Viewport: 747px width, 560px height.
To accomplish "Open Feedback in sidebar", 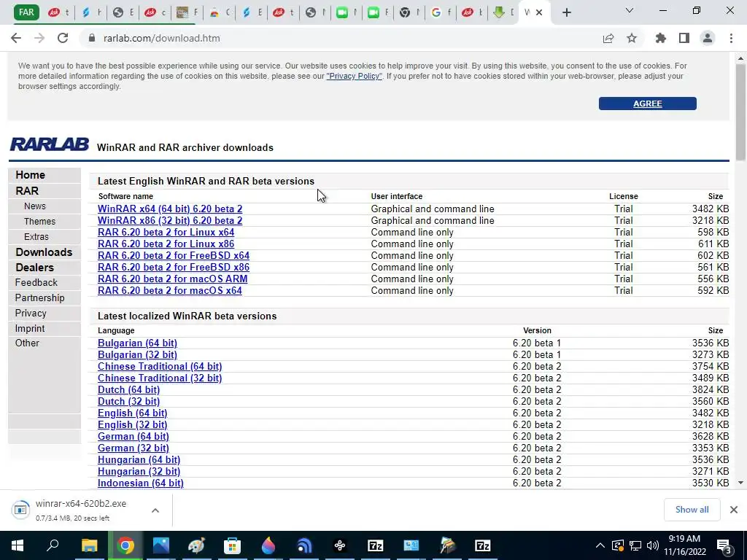I will tap(36, 282).
